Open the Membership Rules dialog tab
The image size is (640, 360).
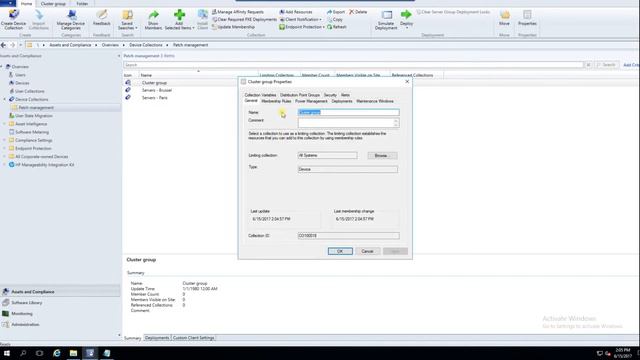[276, 101]
